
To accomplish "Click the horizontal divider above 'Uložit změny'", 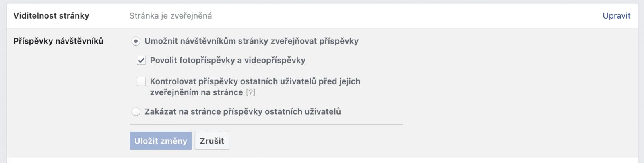I will [x=266, y=124].
